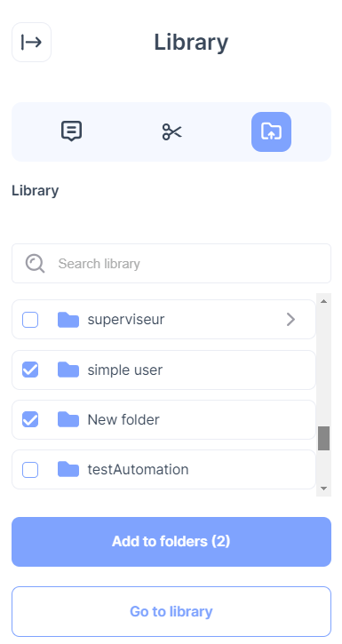Viewport: 342px width, 644px height.
Task: Open the comments tab icon
Action: pyautogui.click(x=72, y=131)
